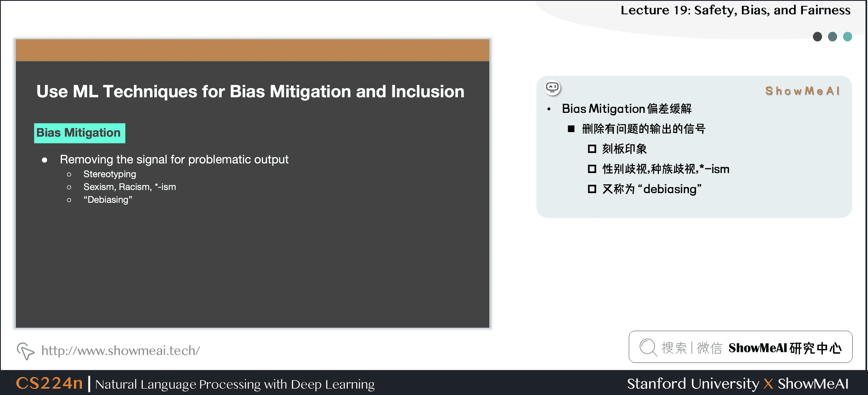868x395 pixels.
Task: Click the black square bullet before '删除有问题'
Action: point(571,129)
